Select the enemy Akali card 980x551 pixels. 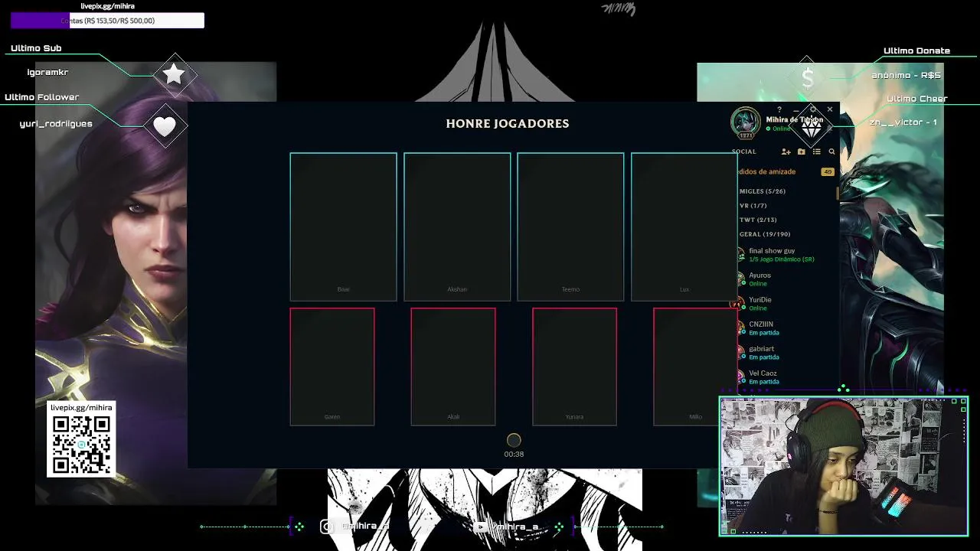click(453, 367)
